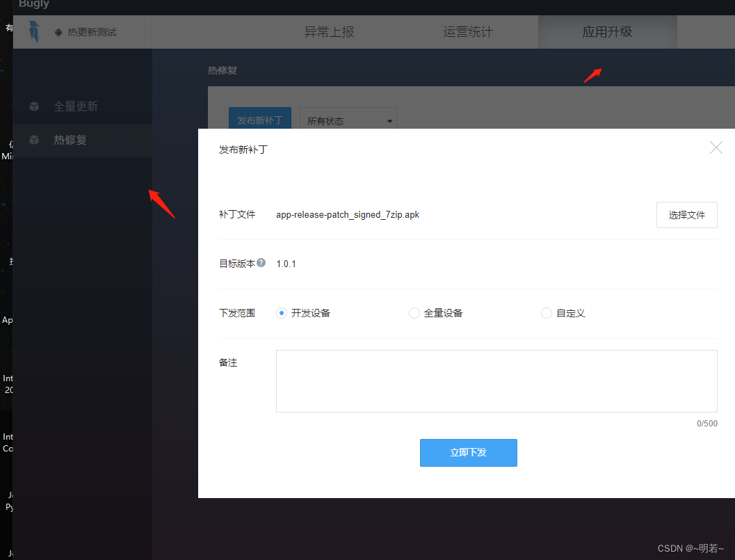Click the 选择文件 button
This screenshot has width=735, height=560.
point(687,215)
